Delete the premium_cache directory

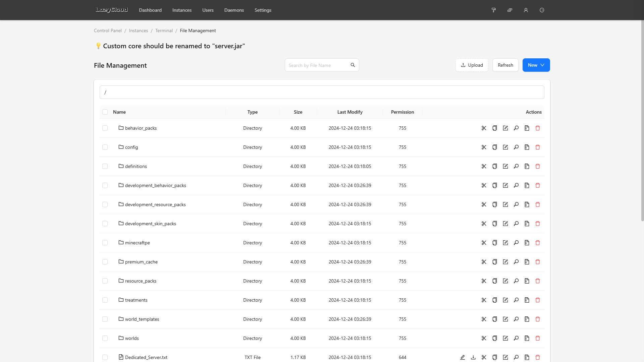click(538, 262)
